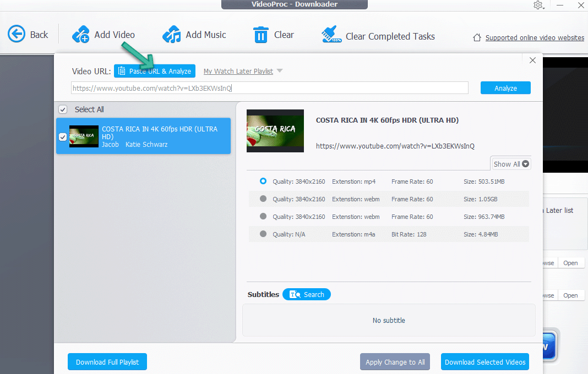Image resolution: width=588 pixels, height=374 pixels.
Task: Focus the Video URL input field
Action: tap(270, 88)
